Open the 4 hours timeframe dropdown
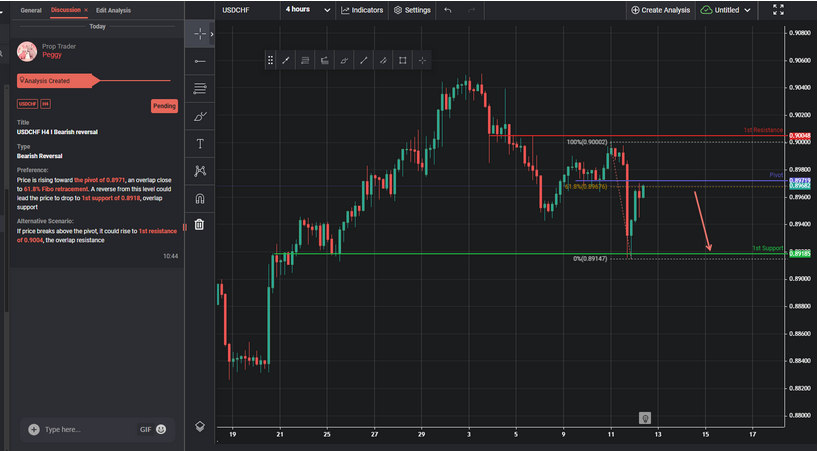Image resolution: width=818 pixels, height=451 pixels. (x=308, y=10)
